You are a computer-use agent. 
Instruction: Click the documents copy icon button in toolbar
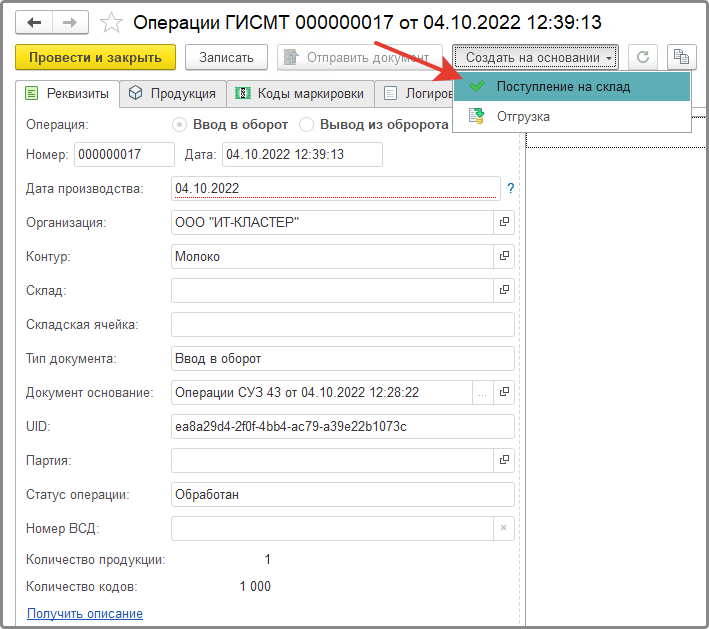click(x=681, y=57)
